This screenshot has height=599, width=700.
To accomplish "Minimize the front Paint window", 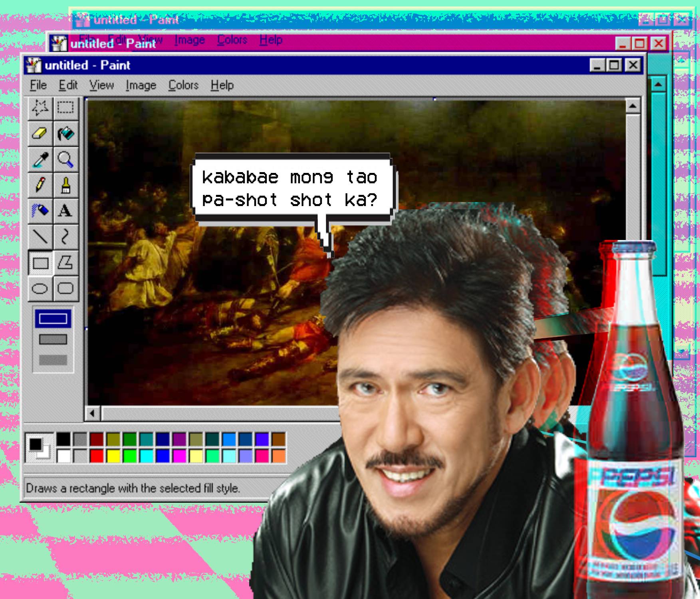I will point(598,65).
